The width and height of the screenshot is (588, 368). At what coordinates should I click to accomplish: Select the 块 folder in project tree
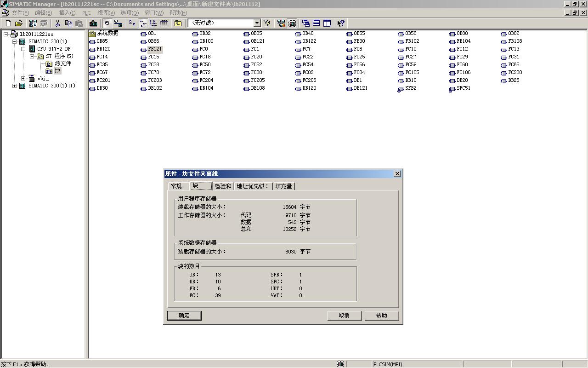(x=53, y=71)
